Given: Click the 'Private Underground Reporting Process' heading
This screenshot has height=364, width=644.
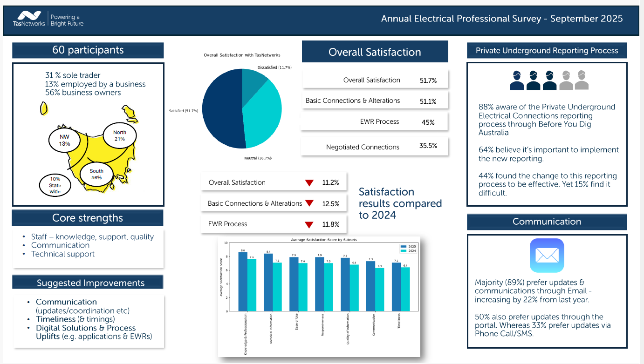Looking at the screenshot, I should pos(547,51).
